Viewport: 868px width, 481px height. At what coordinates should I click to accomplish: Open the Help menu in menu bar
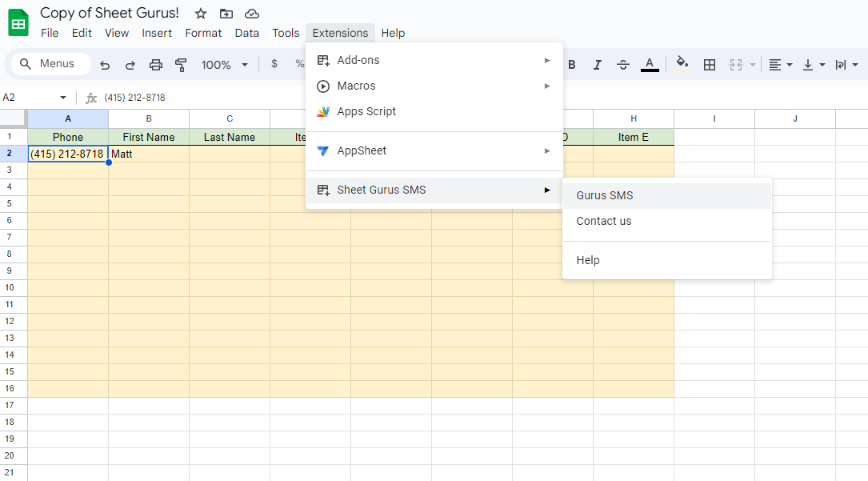point(393,33)
